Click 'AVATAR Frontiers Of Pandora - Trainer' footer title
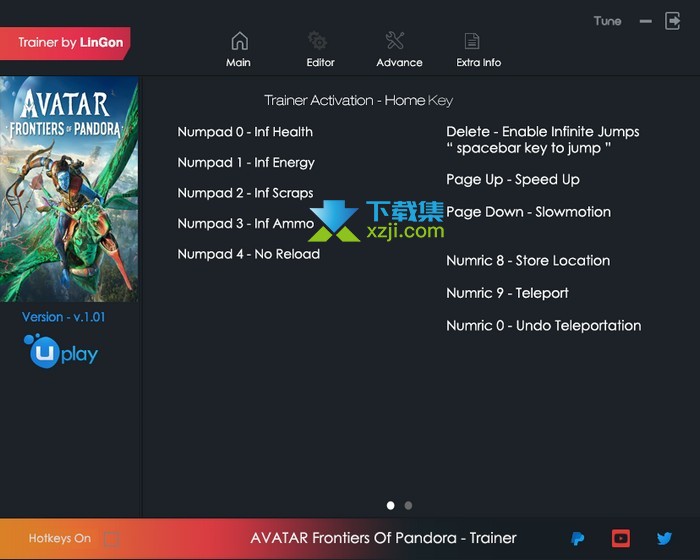 (x=383, y=538)
